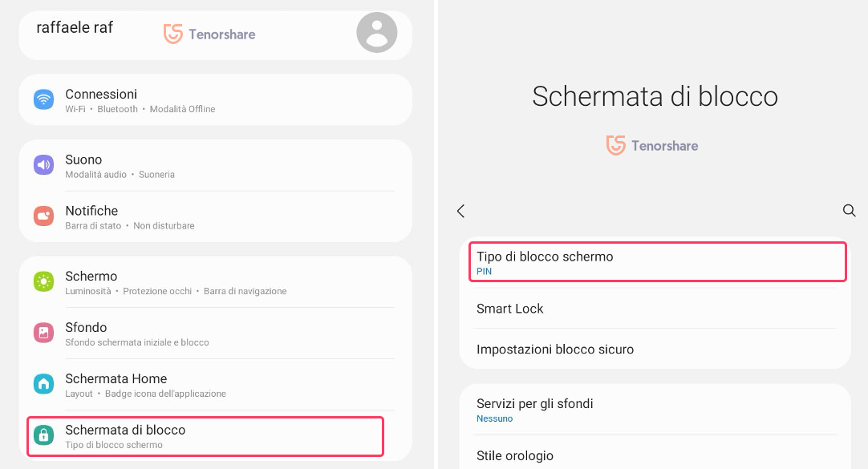The image size is (868, 469).
Task: Tap the Notifiche icon
Action: [43, 216]
